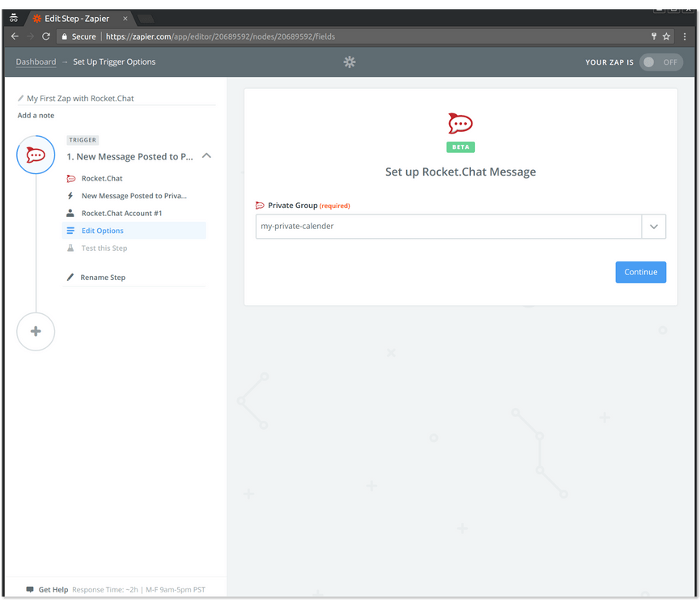Screen dimensions: 700x607
Task: Click the small Rocket.Chat icon in step list
Action: pyautogui.click(x=71, y=179)
